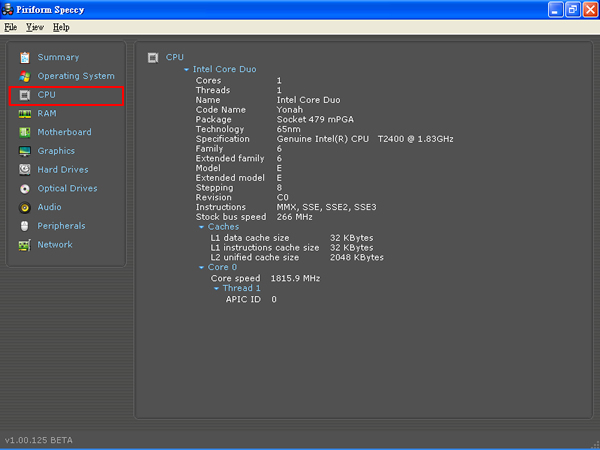Click the Peripherals mouse icon

[25, 226]
